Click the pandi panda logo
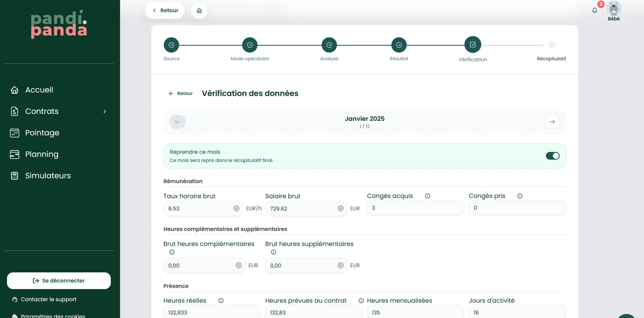The width and height of the screenshot is (644, 318). (x=59, y=24)
